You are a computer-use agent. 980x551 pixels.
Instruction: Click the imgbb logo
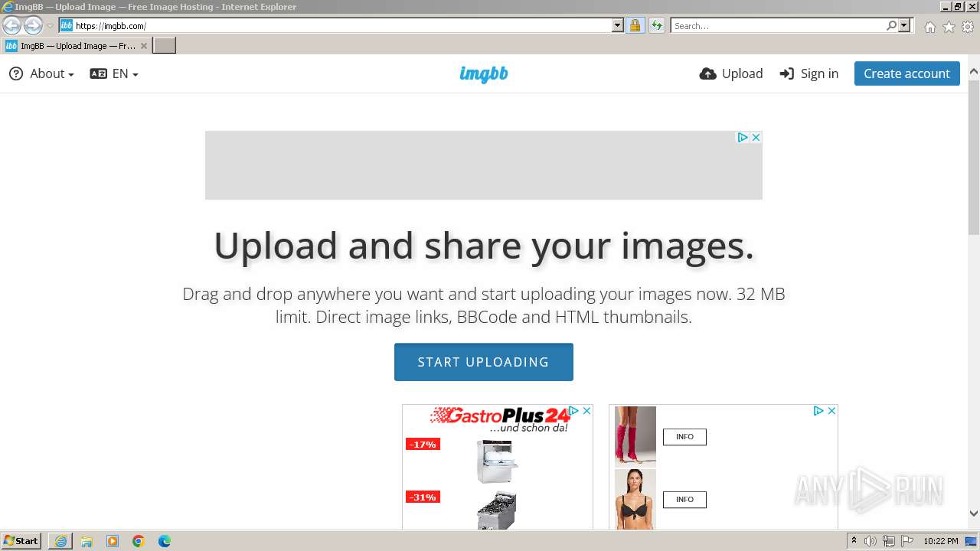(484, 73)
